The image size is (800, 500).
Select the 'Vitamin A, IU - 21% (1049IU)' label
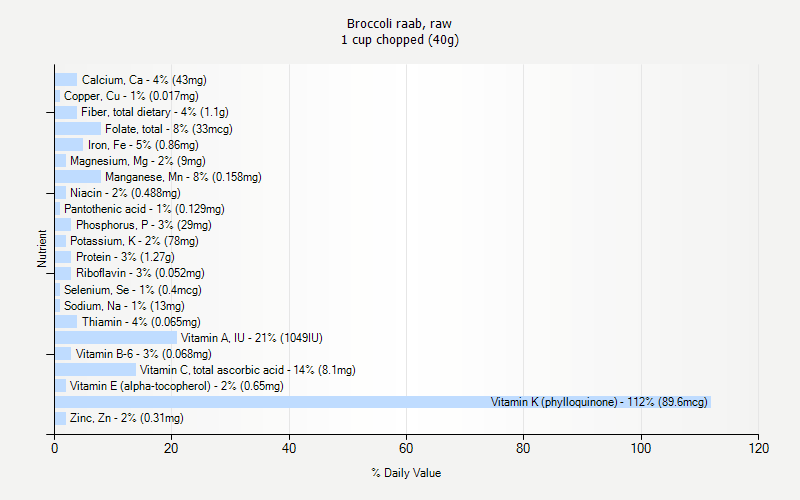pos(252,338)
